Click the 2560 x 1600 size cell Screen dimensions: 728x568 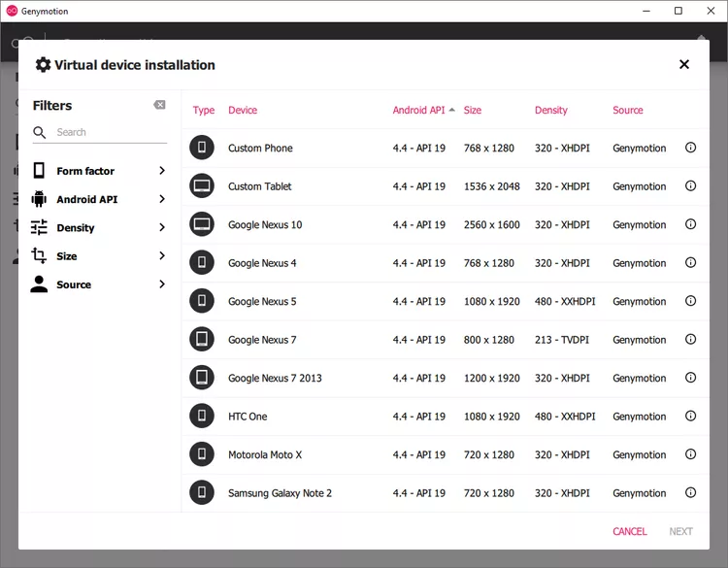[491, 224]
